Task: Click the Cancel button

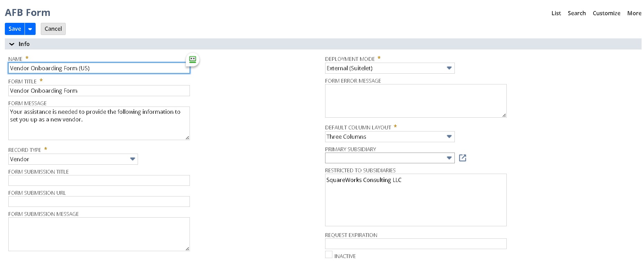Action: click(53, 29)
